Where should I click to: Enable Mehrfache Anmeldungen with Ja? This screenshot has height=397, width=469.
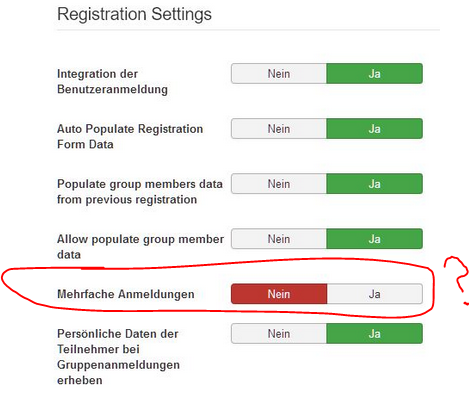pos(375,294)
